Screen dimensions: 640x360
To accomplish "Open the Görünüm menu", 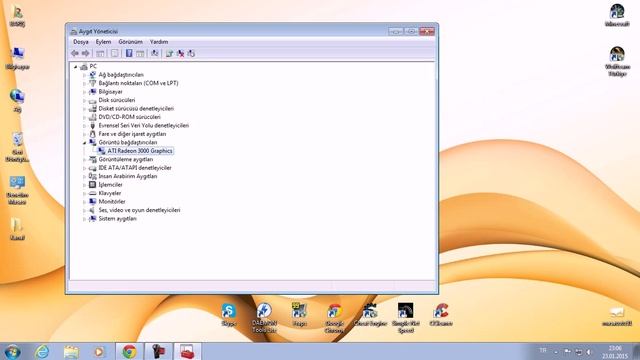I will tap(131, 42).
